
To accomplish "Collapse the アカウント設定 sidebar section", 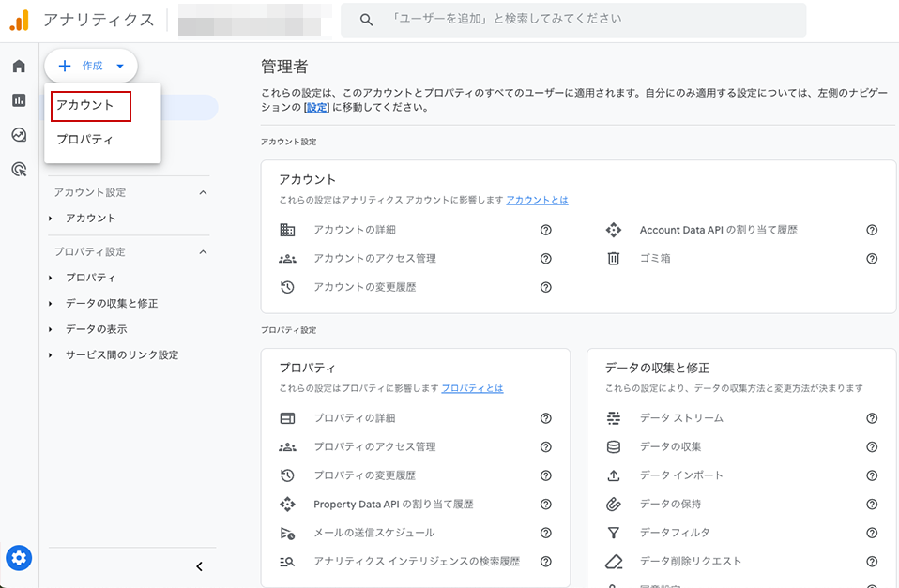I will (203, 192).
